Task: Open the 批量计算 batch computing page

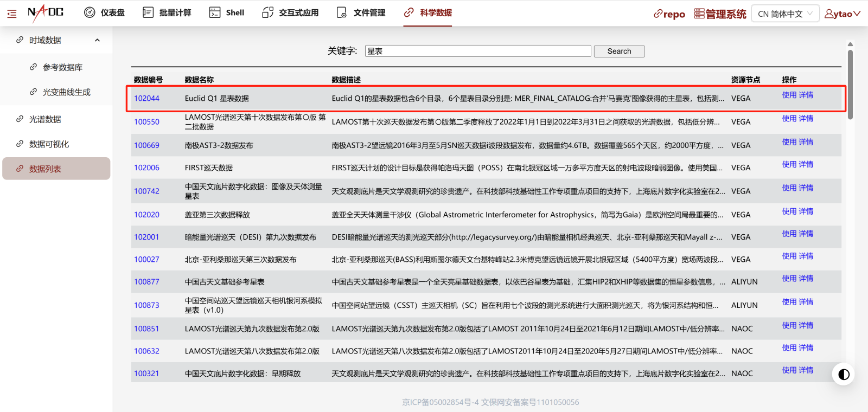Action: coord(167,12)
